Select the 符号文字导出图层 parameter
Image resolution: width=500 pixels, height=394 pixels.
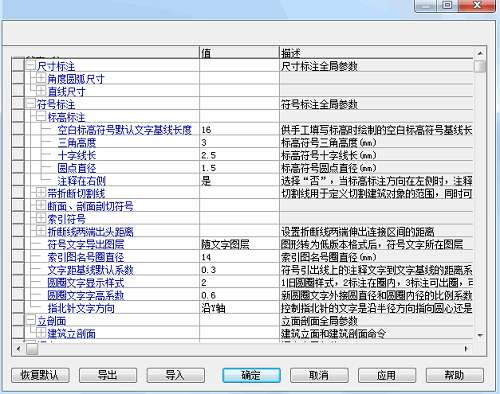coord(86,244)
